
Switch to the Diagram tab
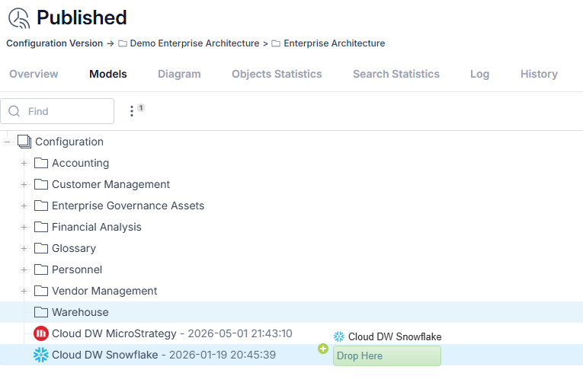tap(179, 74)
